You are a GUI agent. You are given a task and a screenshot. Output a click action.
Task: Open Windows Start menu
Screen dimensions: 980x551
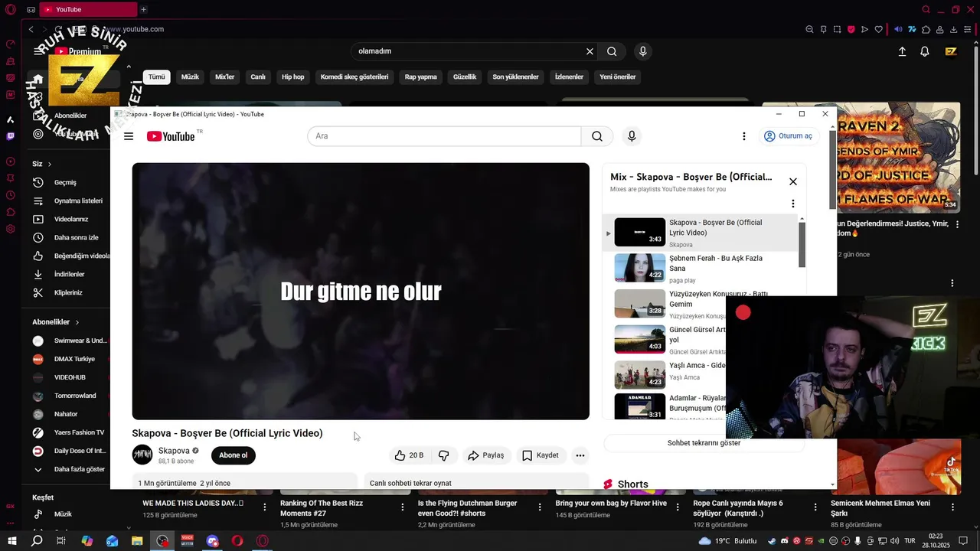[12, 541]
